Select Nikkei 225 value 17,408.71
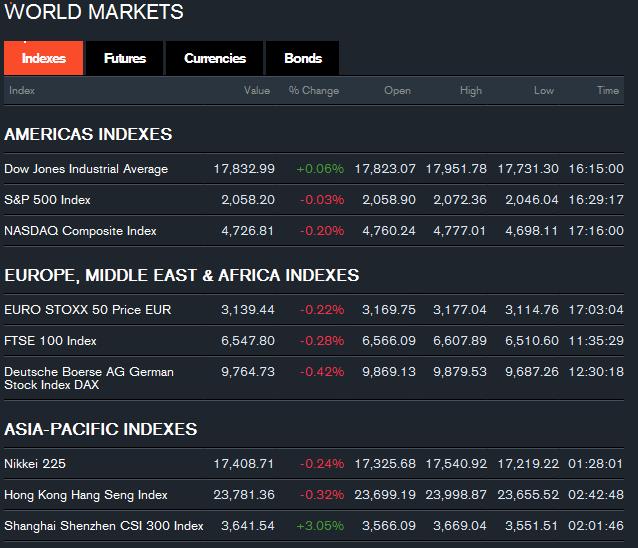The width and height of the screenshot is (638, 548). (x=244, y=464)
